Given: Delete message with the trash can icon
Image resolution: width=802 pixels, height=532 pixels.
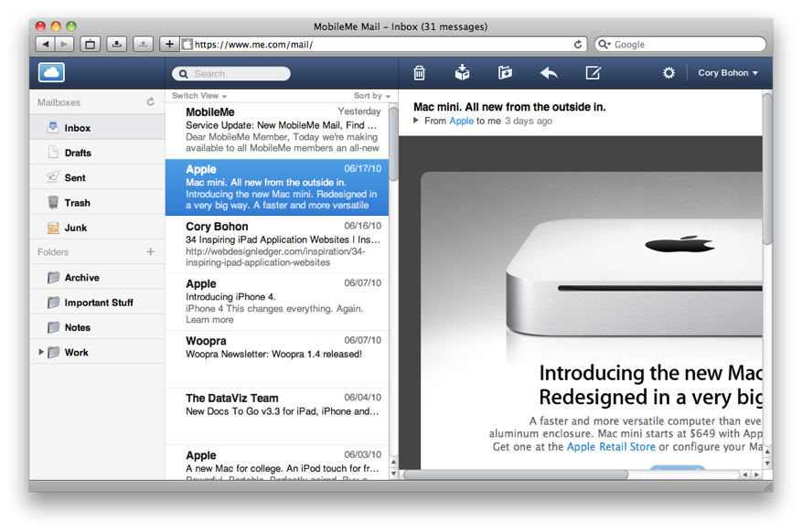Looking at the screenshot, I should tap(419, 73).
